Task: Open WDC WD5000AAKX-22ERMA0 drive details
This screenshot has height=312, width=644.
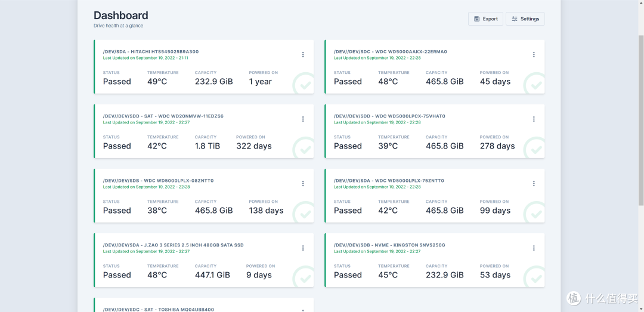Action: [x=390, y=52]
